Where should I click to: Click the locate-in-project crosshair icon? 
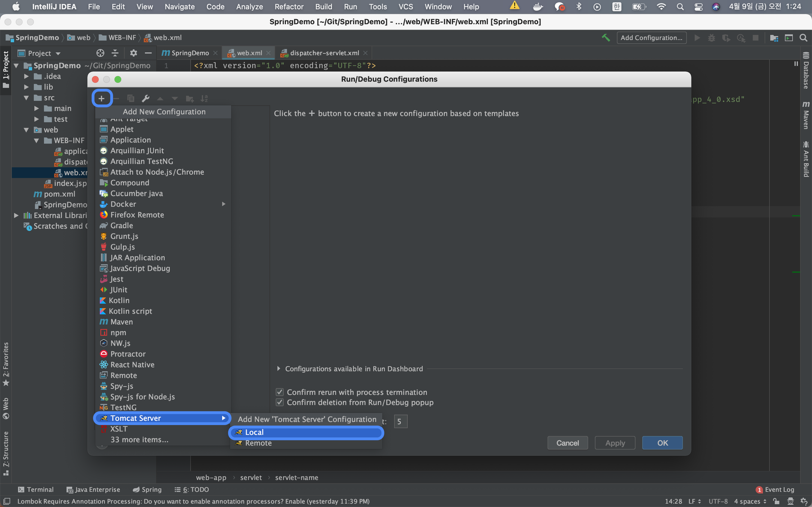100,53
